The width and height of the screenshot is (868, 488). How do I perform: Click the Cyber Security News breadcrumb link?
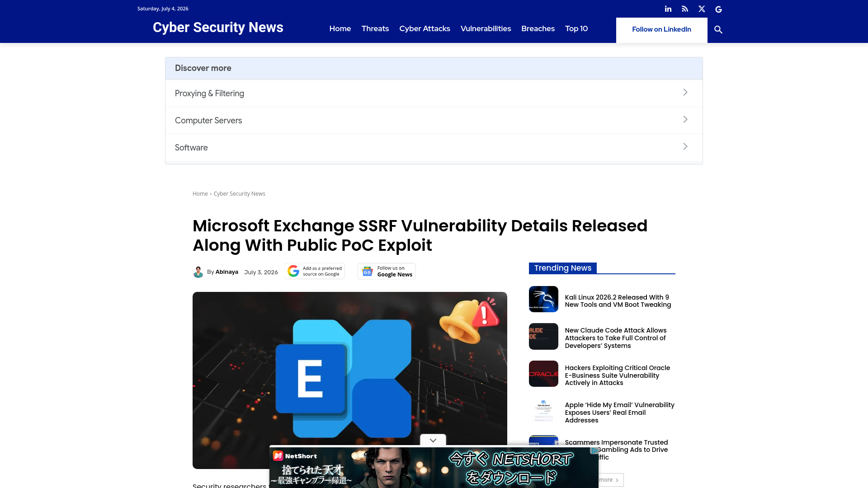(x=239, y=194)
